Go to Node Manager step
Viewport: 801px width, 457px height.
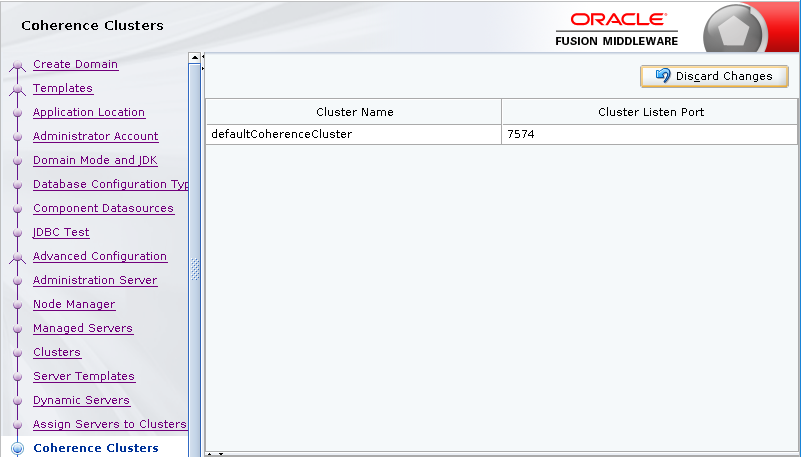pos(73,304)
